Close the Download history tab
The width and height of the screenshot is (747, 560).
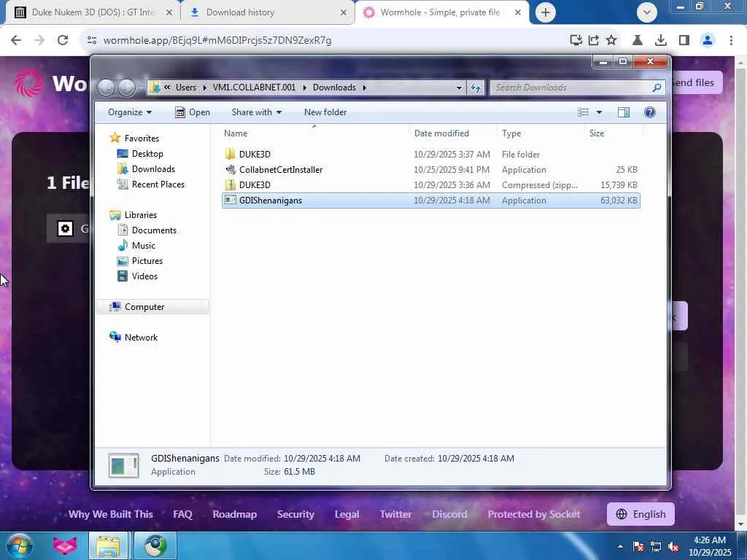[344, 12]
